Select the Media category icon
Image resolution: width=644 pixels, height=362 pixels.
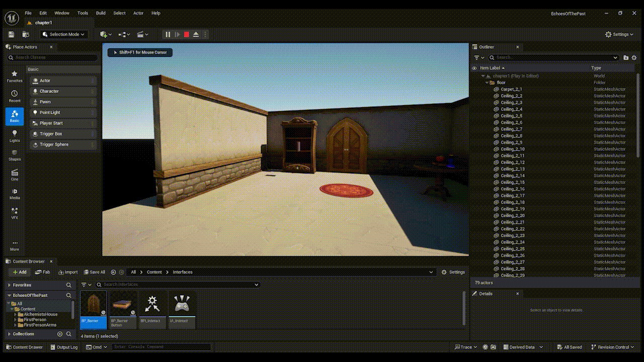[15, 194]
